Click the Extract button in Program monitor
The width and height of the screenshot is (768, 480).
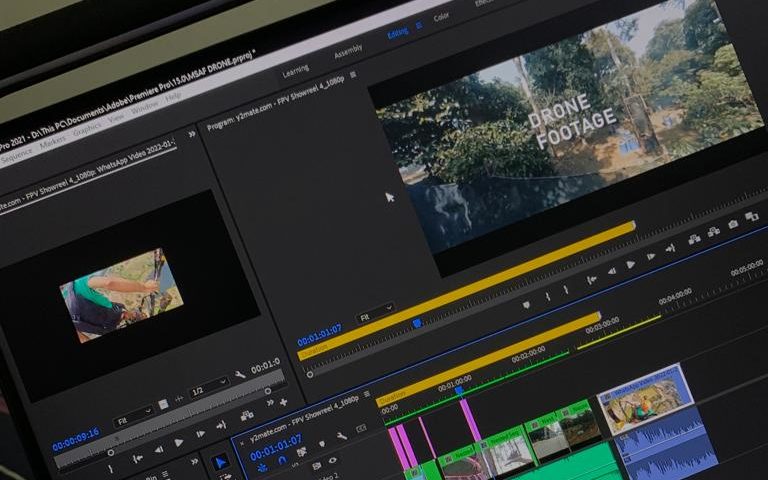(x=714, y=232)
